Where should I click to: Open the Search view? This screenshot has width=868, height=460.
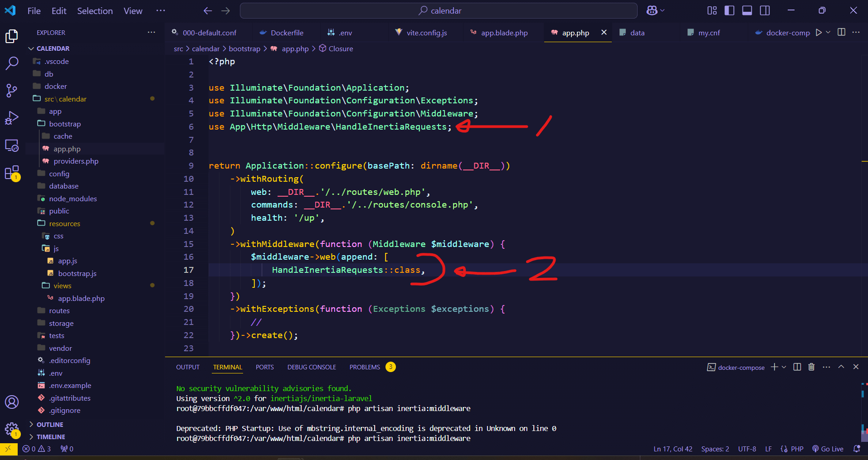[x=11, y=63]
